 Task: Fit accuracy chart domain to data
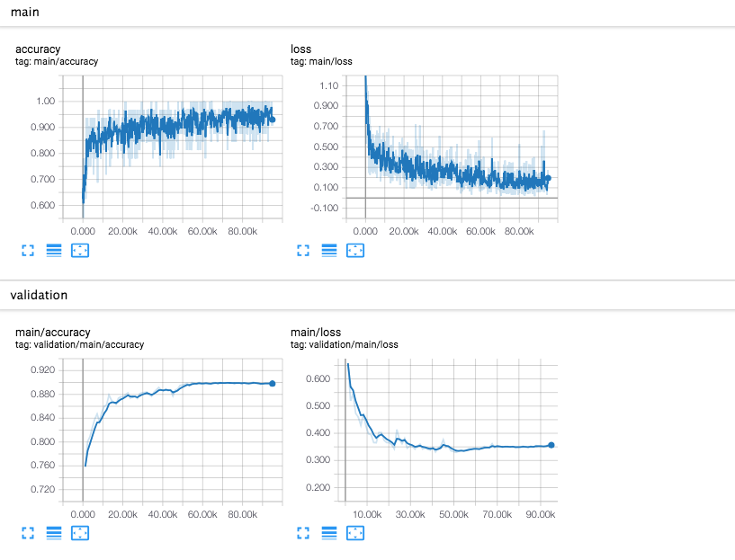80,250
